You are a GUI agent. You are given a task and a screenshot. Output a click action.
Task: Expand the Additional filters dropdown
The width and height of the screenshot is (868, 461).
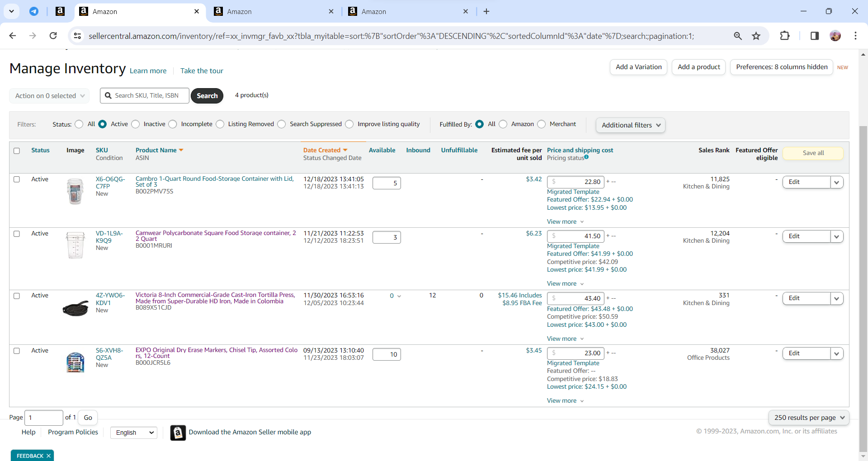coord(631,125)
